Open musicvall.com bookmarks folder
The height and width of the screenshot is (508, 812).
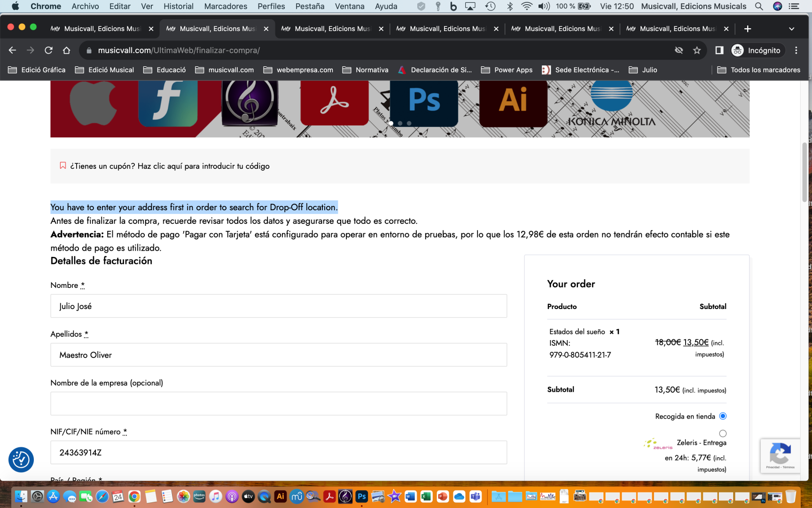click(224, 70)
